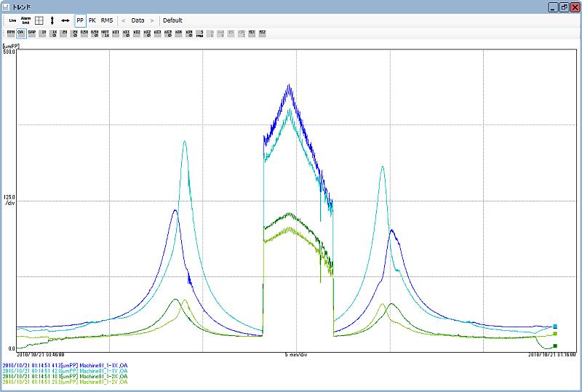Image resolution: width=582 pixels, height=392 pixels.
Task: Minimize the トレンド window
Action: click(553, 7)
